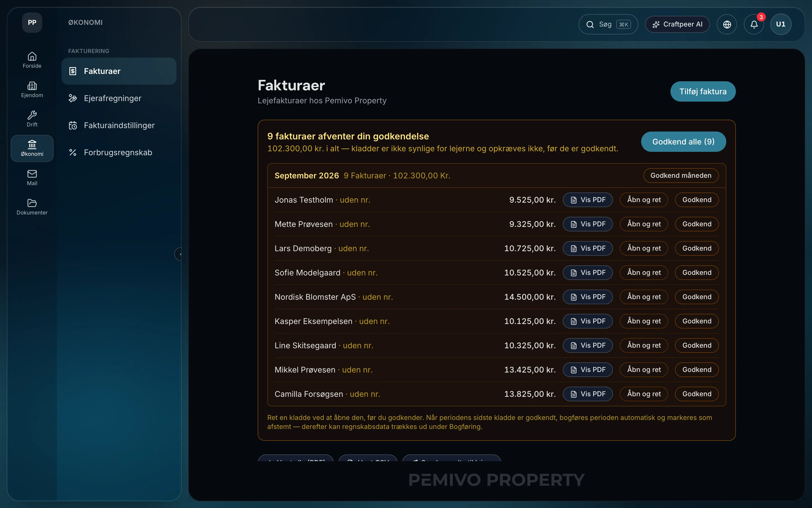The width and height of the screenshot is (812, 508).
Task: Click Åbn og ret for Mette Prøvesen
Action: pyautogui.click(x=644, y=224)
